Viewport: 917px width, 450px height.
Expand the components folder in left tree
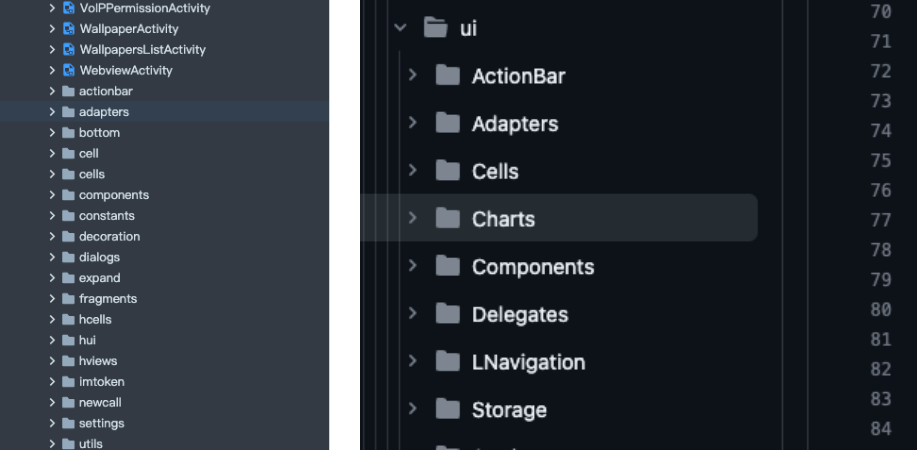click(52, 195)
